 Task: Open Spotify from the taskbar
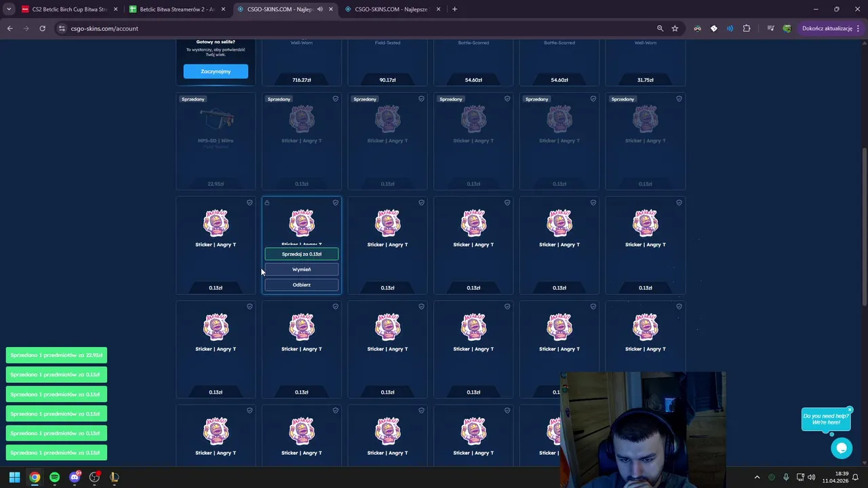[54, 477]
